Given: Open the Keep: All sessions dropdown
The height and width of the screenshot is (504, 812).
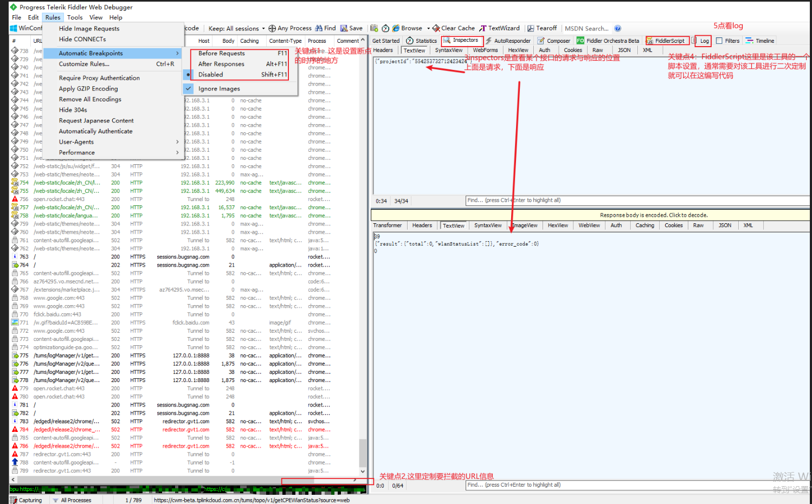Looking at the screenshot, I should tap(237, 29).
